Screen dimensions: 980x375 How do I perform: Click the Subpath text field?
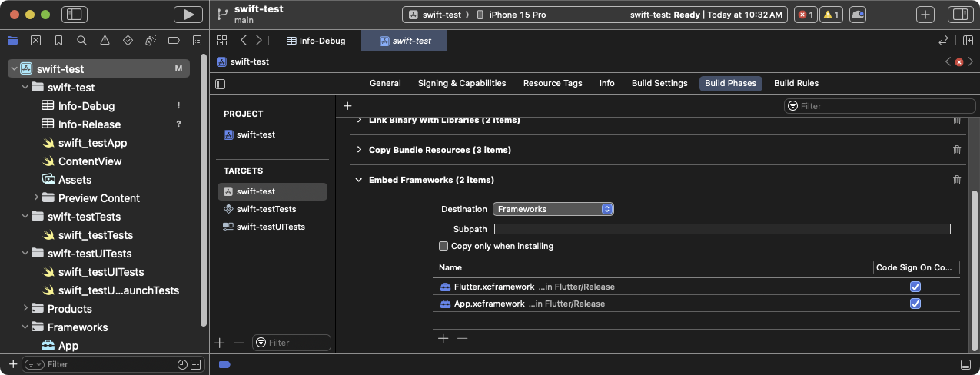click(722, 229)
